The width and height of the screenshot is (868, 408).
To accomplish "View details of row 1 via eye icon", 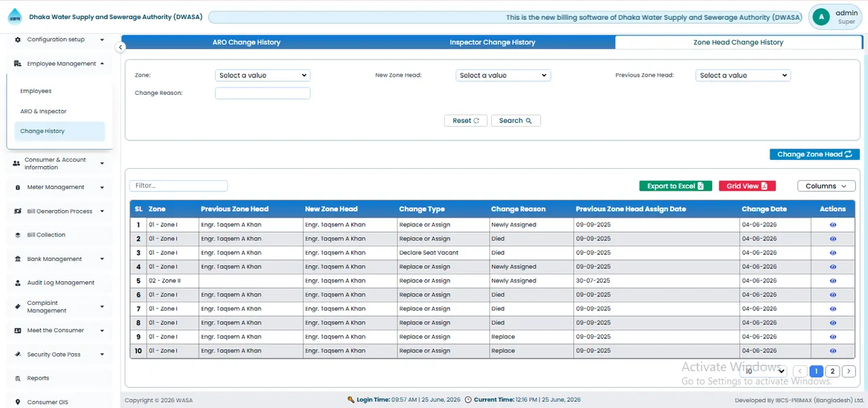I will pyautogui.click(x=833, y=225).
